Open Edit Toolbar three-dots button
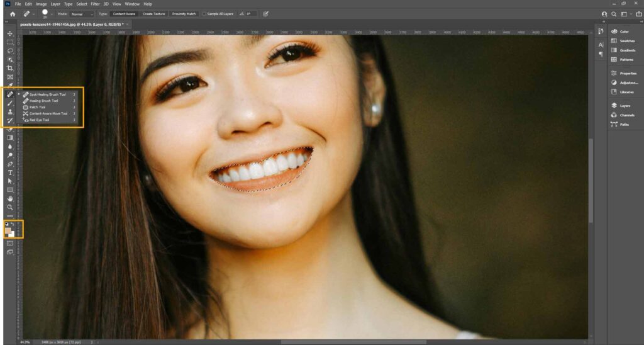This screenshot has height=345, width=644. pyautogui.click(x=10, y=216)
